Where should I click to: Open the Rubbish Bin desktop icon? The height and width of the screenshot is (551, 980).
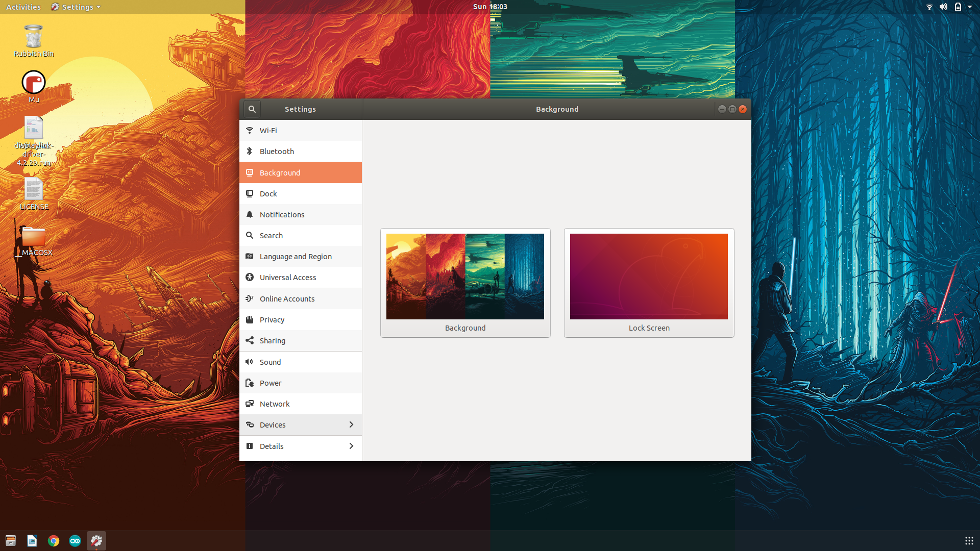point(34,37)
